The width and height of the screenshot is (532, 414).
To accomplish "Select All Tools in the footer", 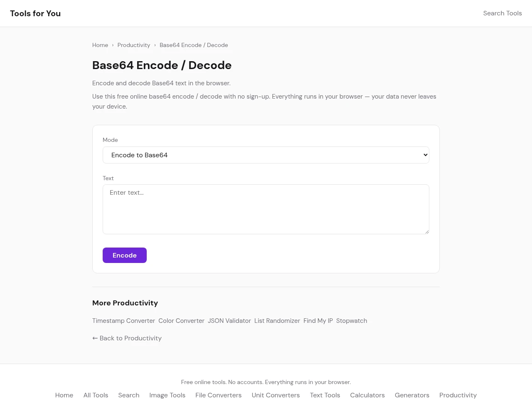I will pos(96,395).
